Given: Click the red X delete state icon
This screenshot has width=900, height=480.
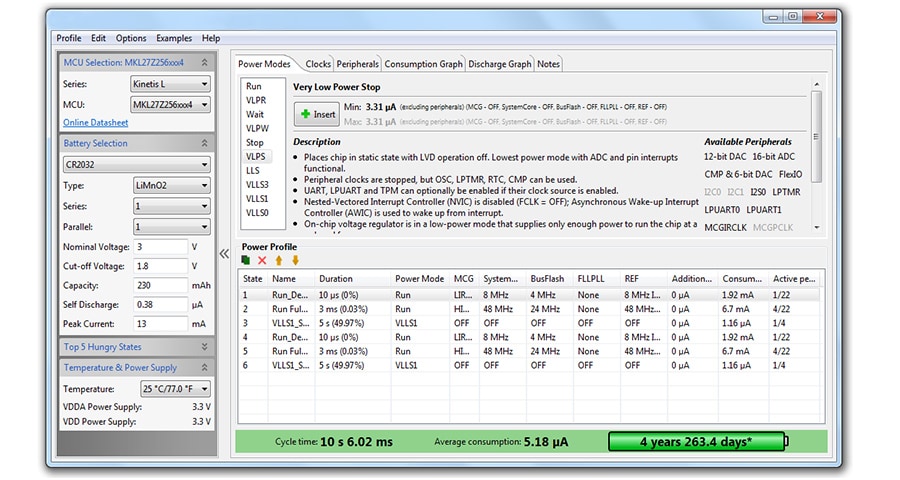Looking at the screenshot, I should (x=262, y=260).
